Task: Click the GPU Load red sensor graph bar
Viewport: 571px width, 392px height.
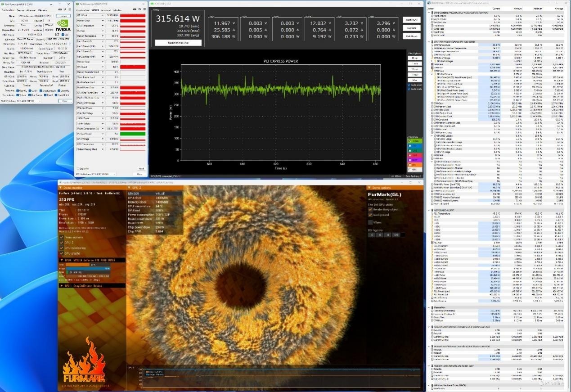Action: pos(132,67)
